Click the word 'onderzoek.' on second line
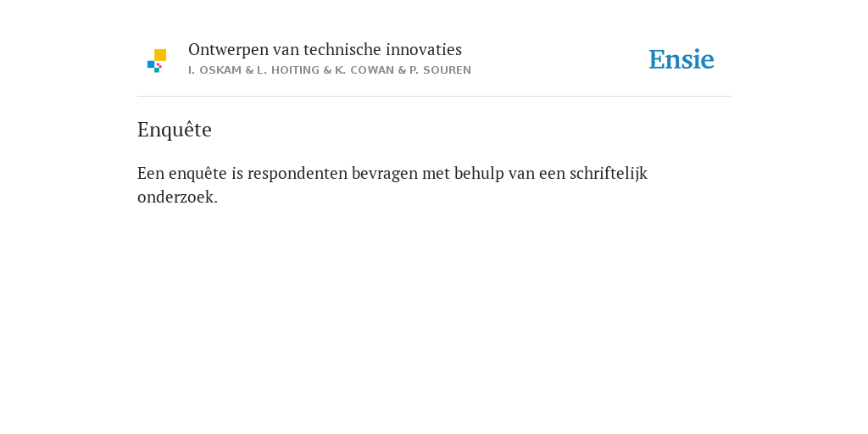The height and width of the screenshot is (434, 868). pyautogui.click(x=178, y=197)
